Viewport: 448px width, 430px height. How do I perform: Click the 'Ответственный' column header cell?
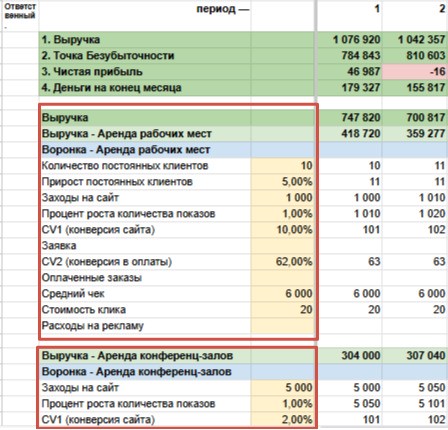click(x=20, y=16)
